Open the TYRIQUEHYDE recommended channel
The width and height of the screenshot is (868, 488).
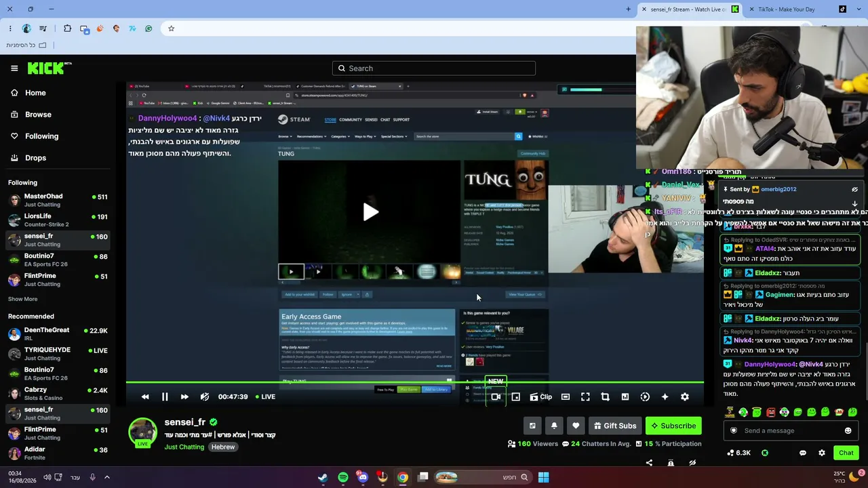point(58,353)
